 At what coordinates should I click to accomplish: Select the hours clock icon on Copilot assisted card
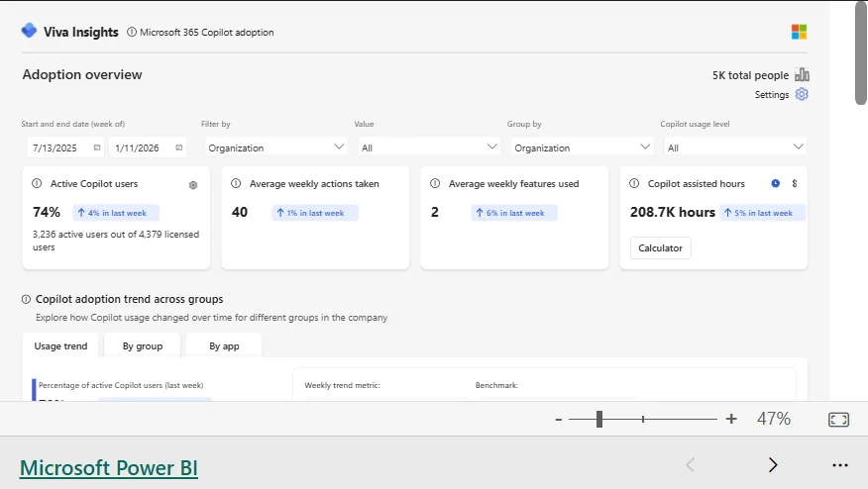[x=776, y=183]
